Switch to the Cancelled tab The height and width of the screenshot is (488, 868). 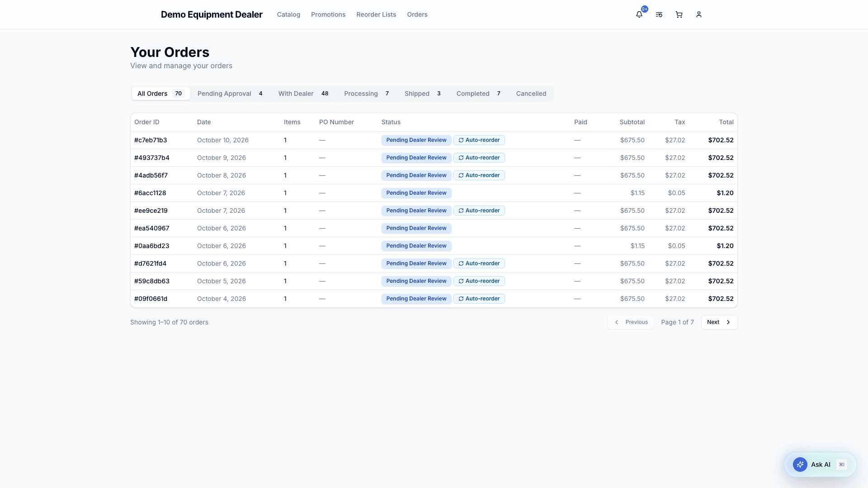click(531, 94)
